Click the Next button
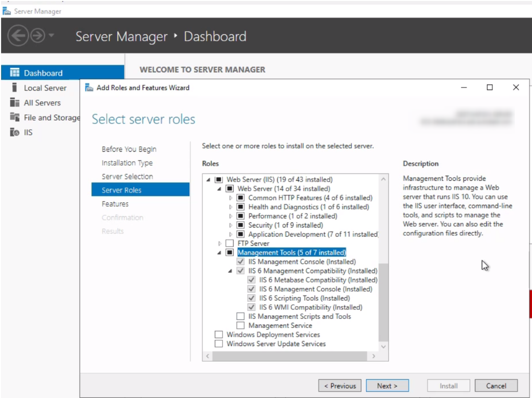This screenshot has height=398, width=532. point(387,386)
